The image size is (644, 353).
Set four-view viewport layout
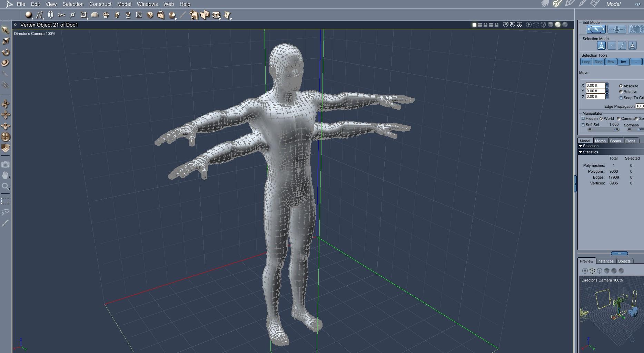[491, 25]
